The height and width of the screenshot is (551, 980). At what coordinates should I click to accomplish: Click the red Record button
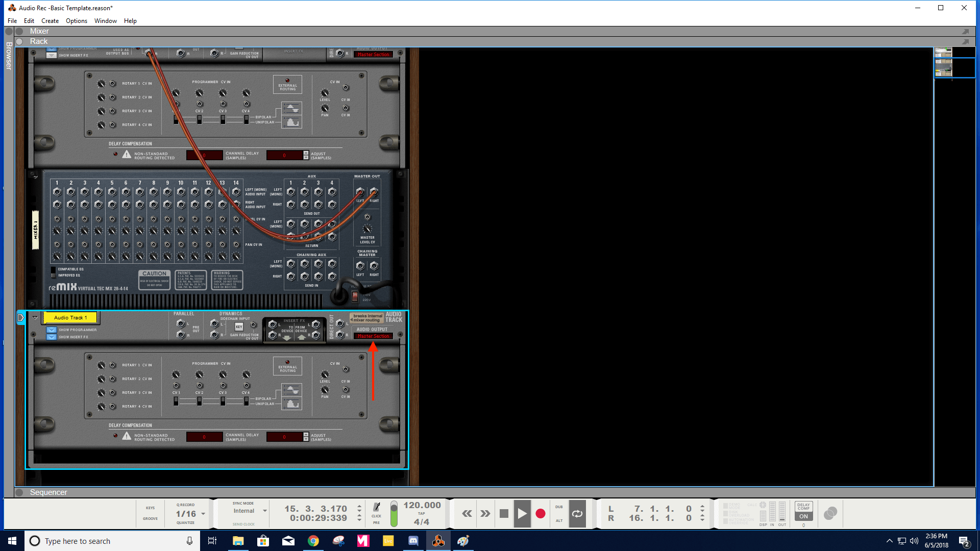(x=541, y=513)
